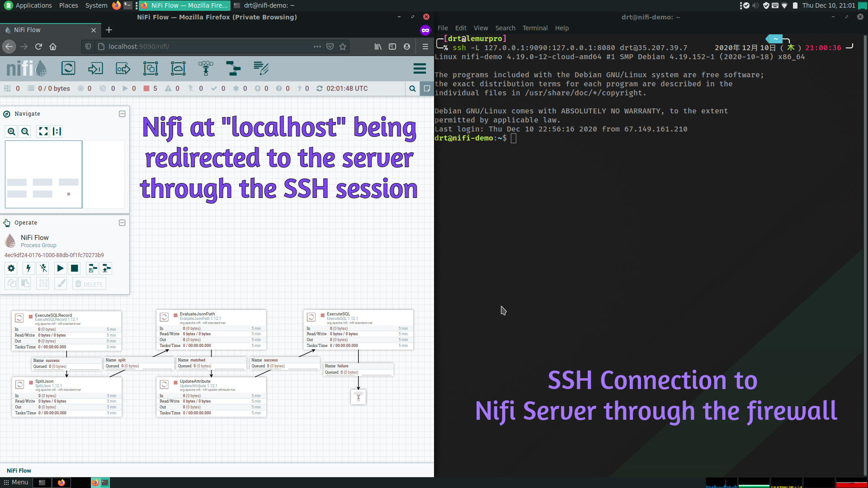This screenshot has width=868, height=488.
Task: Select the SplitJson processor
Action: coord(66,397)
